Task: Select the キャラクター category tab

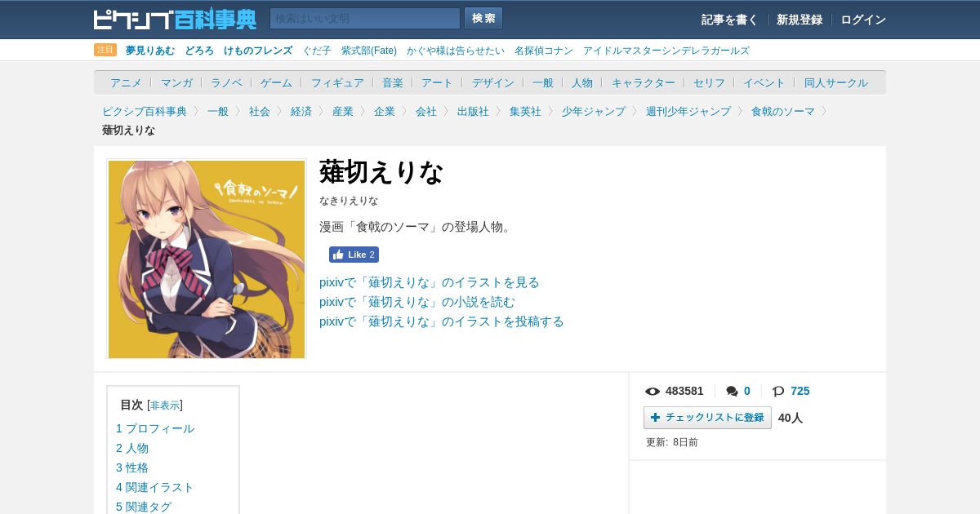Action: click(x=644, y=82)
